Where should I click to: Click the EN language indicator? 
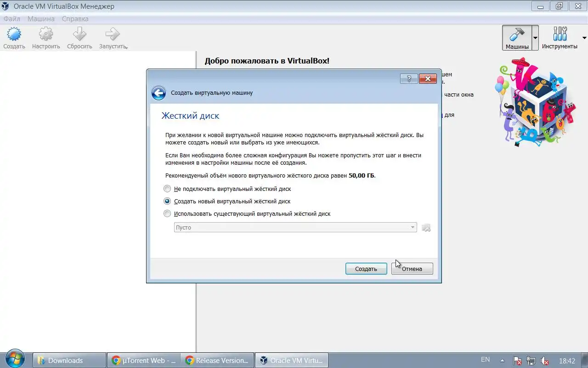tap(485, 360)
